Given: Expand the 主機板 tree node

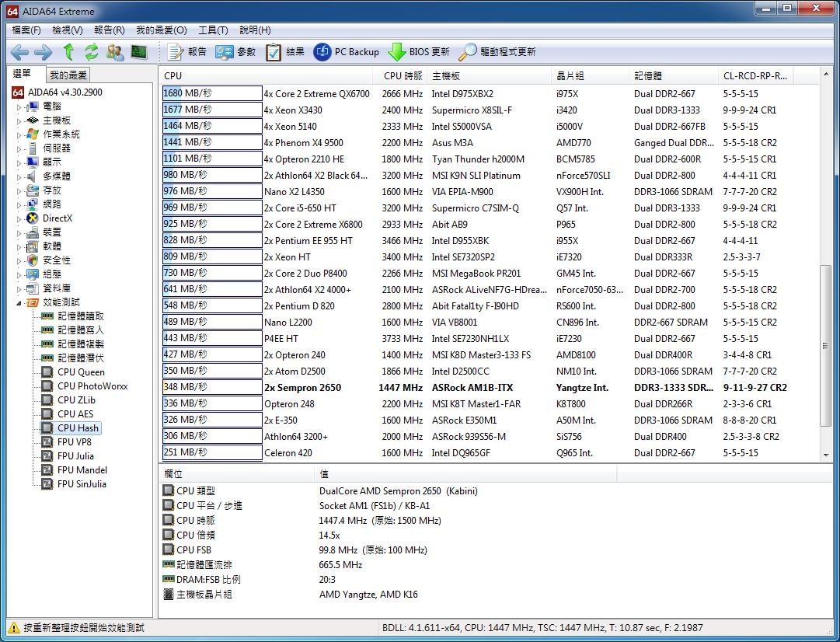Looking at the screenshot, I should tap(19, 120).
